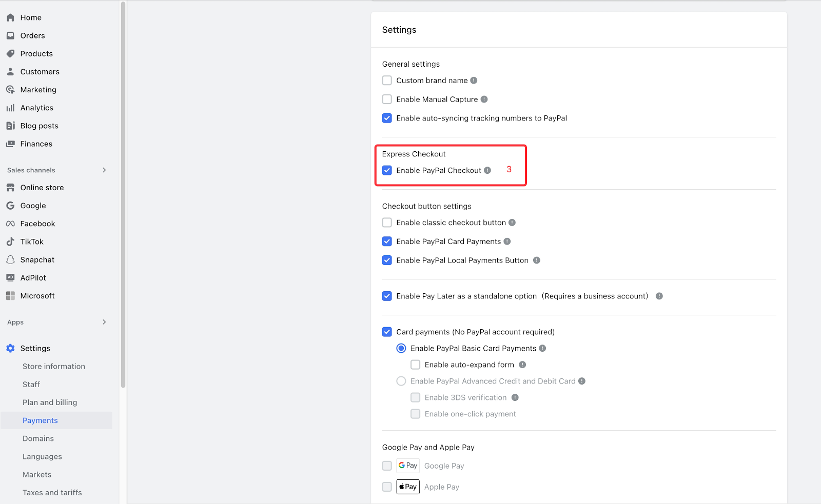The width and height of the screenshot is (821, 504).
Task: Uncheck Enable PayPal Checkout
Action: point(387,170)
